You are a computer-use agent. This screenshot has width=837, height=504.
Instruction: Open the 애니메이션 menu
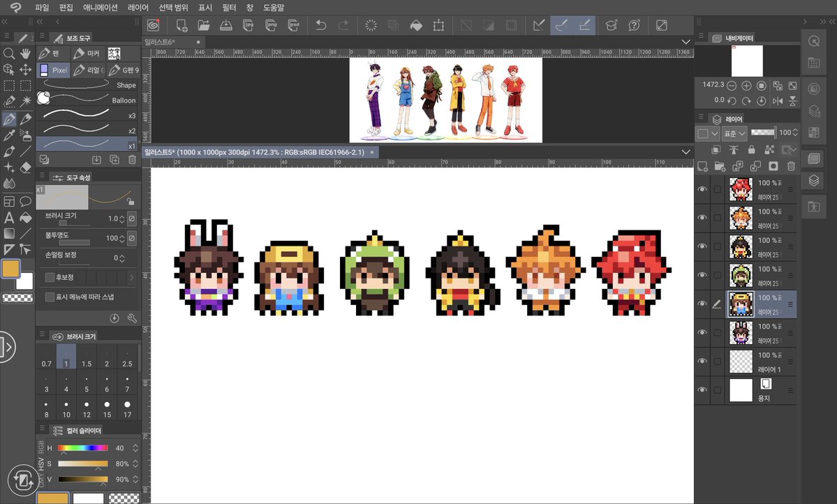click(x=101, y=8)
